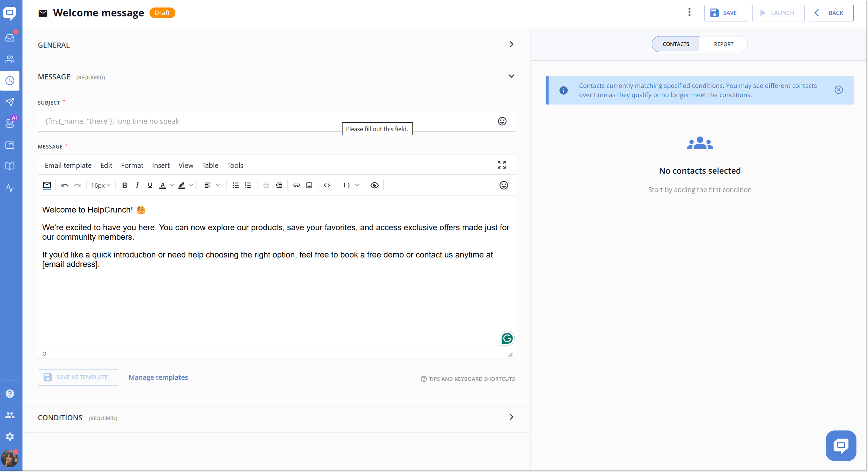868x472 pixels.
Task: Expand the editor to fullscreen
Action: click(502, 165)
